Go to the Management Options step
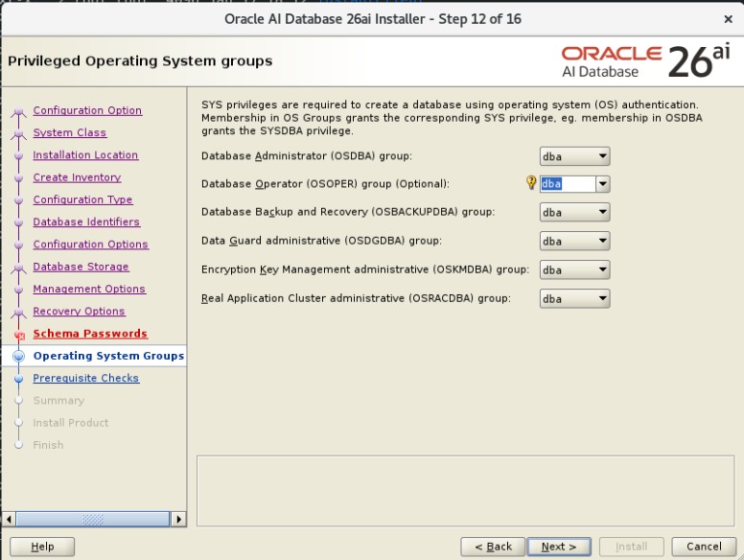The width and height of the screenshot is (744, 560). click(89, 289)
